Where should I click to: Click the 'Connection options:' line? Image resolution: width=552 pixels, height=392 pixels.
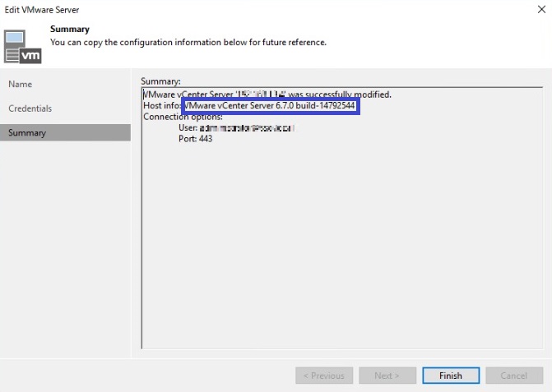tap(183, 117)
